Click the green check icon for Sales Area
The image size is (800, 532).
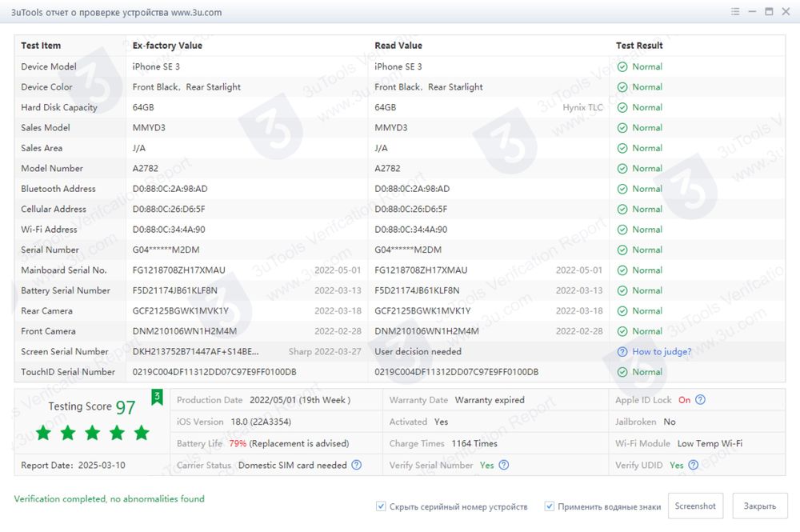pos(622,149)
